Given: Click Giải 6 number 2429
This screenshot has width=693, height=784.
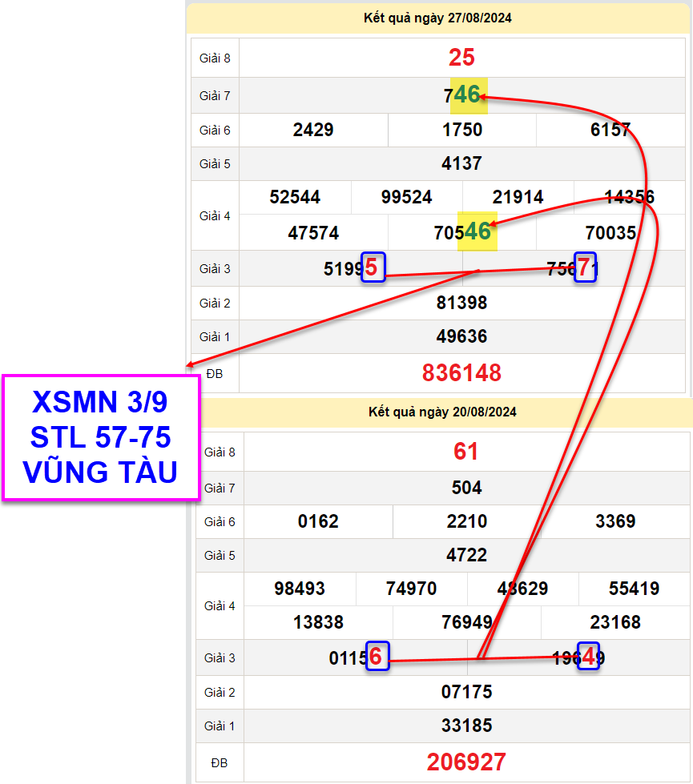Looking at the screenshot, I should [313, 131].
